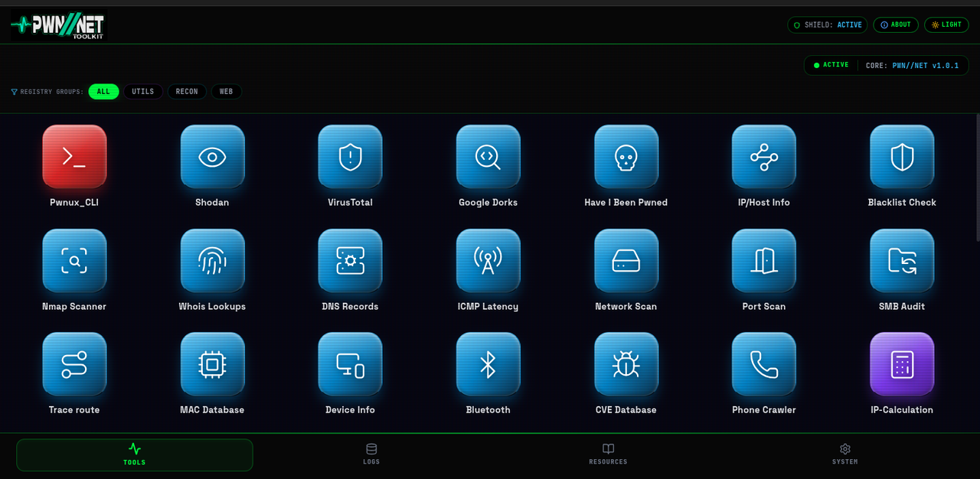Open the ICMP Latency antenna icon
Image resolution: width=980 pixels, height=479 pixels.
488,261
